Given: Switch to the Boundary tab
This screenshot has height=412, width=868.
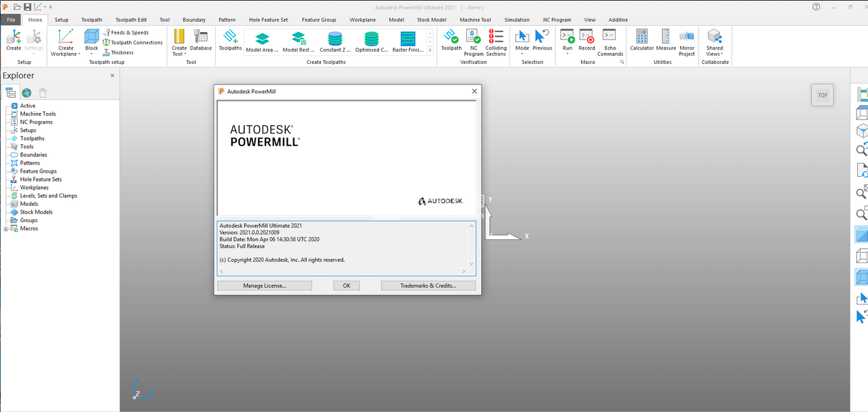Looking at the screenshot, I should [194, 20].
